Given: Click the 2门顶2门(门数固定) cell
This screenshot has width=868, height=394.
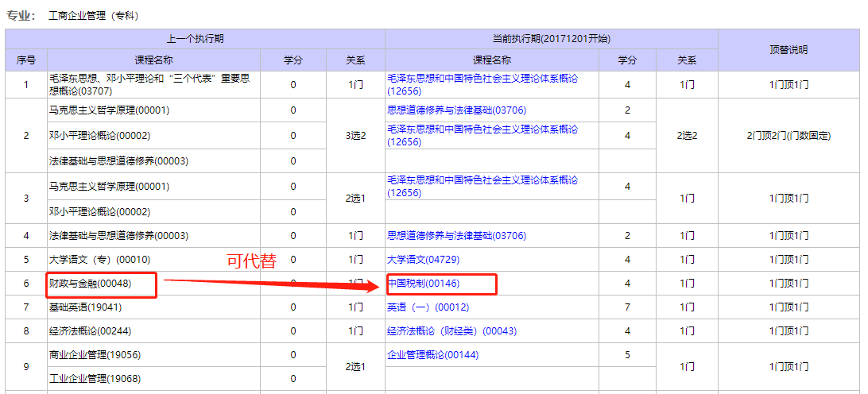Looking at the screenshot, I should click(789, 136).
